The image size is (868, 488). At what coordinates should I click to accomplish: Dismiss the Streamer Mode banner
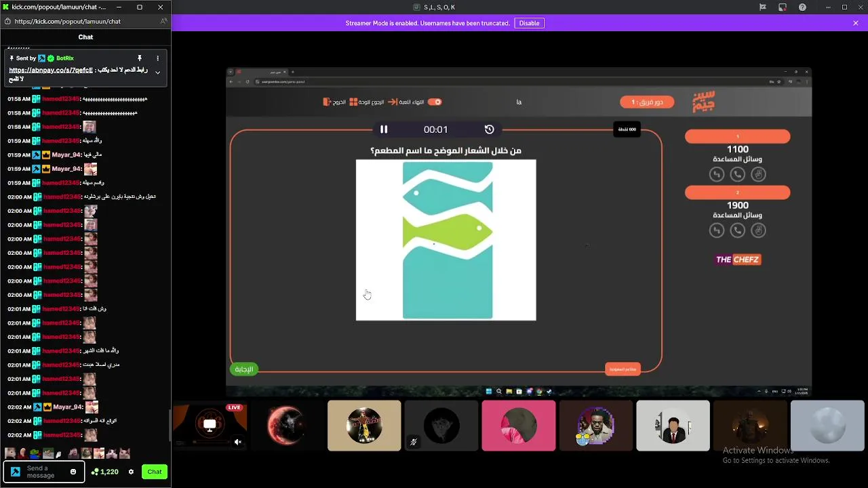856,23
